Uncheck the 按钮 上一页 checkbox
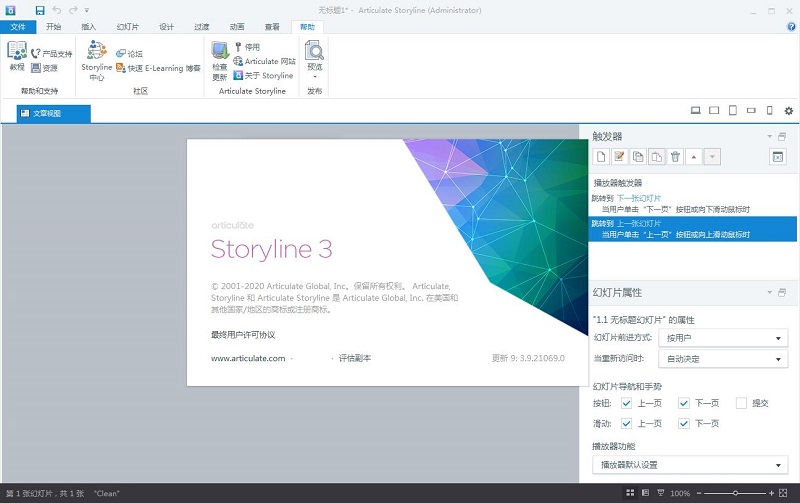Screen dimensions: 800x503 tap(626, 403)
